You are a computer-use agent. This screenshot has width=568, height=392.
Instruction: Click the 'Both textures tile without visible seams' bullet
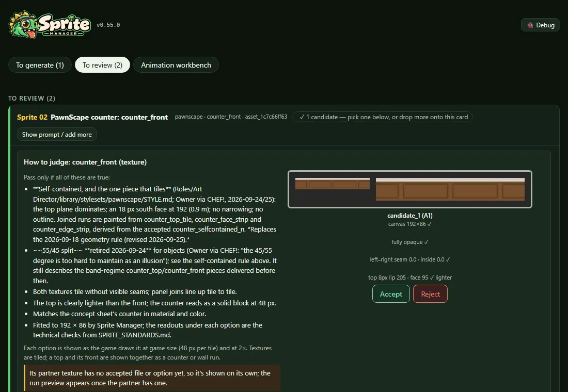[135, 292]
